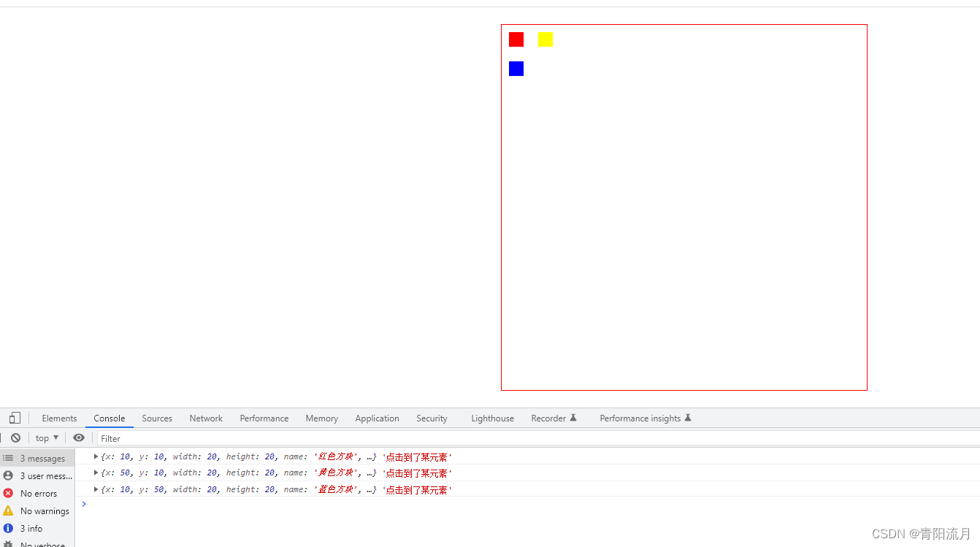Screen dimensions: 980x547
Task: Create a live expression with the eye icon
Action: 79,437
